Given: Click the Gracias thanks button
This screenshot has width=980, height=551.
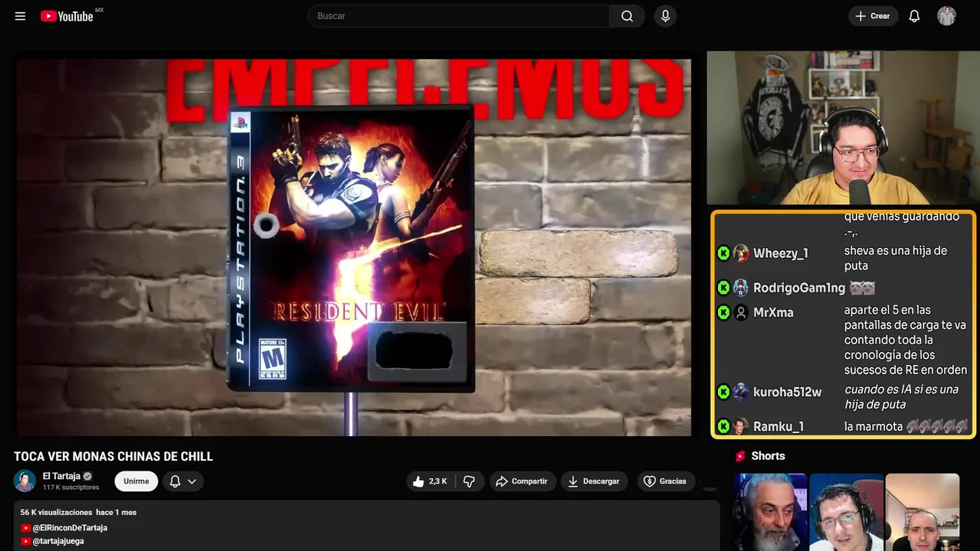Looking at the screenshot, I should 665,481.
